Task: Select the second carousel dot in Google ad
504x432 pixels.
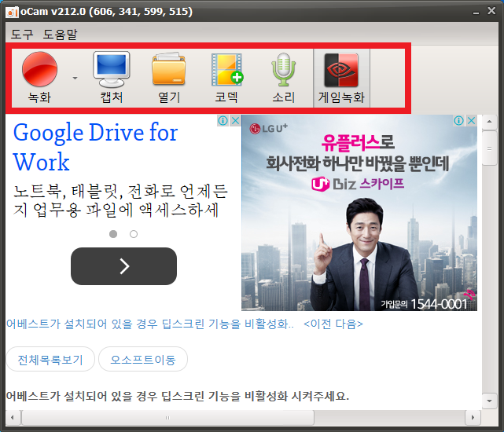Action: [134, 234]
